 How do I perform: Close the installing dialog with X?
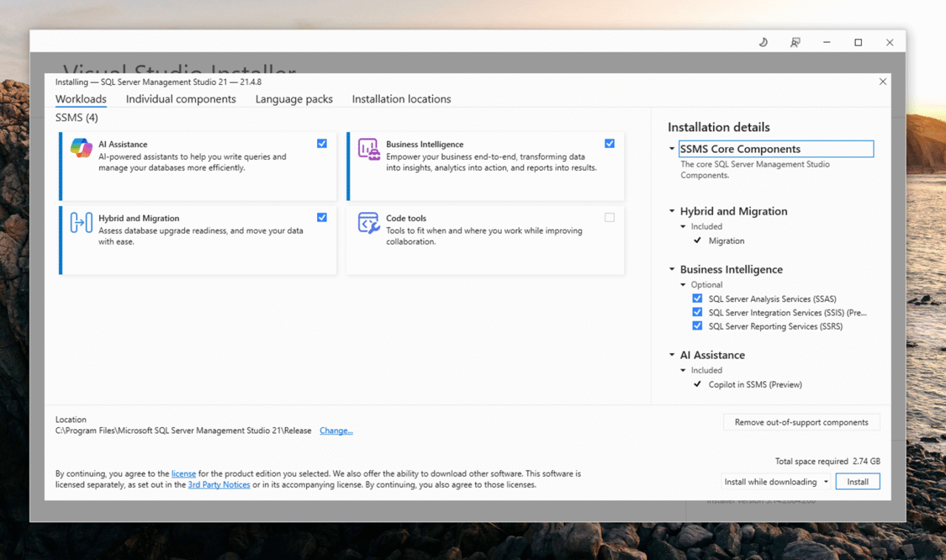882,82
